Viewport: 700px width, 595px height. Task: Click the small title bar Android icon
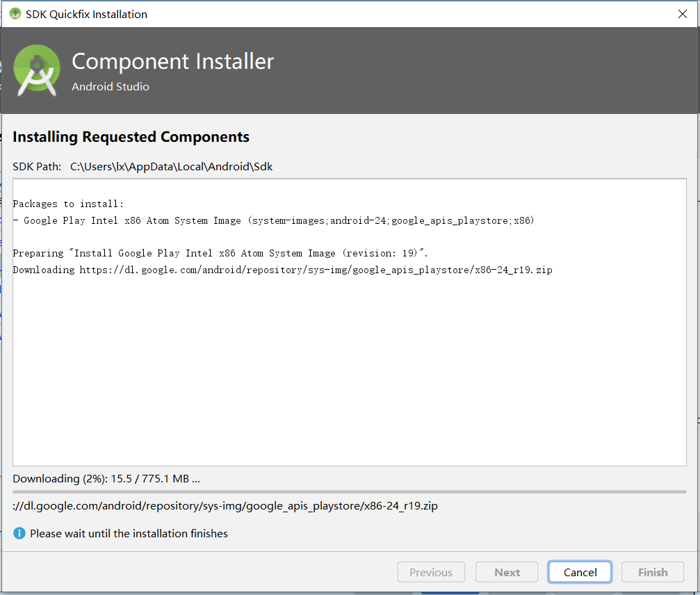tap(15, 14)
